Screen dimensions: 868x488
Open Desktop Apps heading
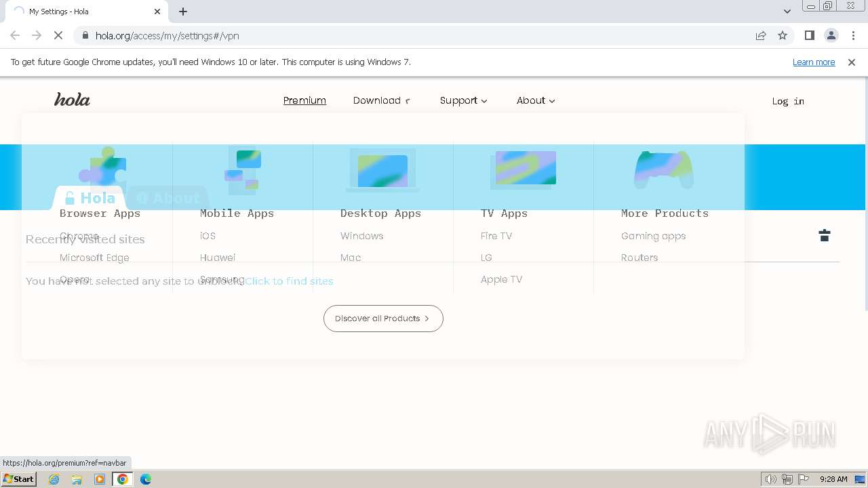click(x=380, y=213)
